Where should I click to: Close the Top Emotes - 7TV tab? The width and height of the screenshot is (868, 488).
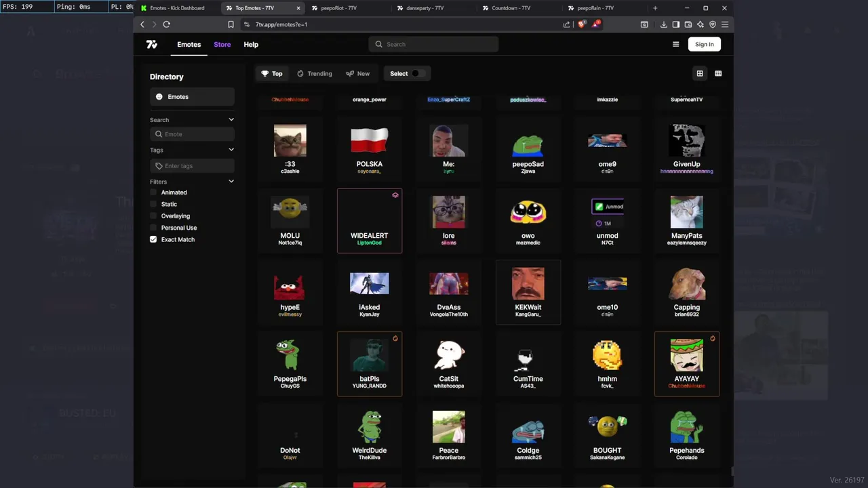click(x=298, y=8)
